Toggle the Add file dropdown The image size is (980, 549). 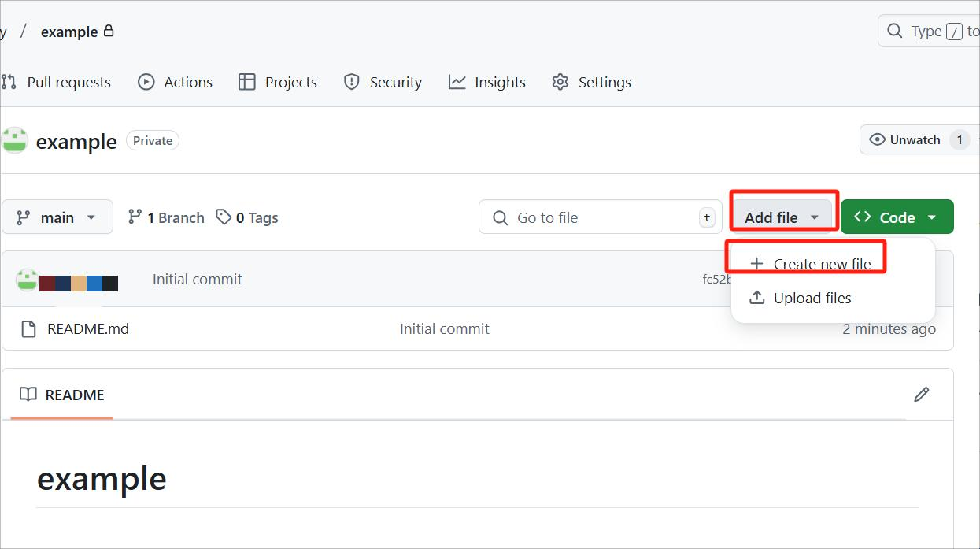click(782, 217)
